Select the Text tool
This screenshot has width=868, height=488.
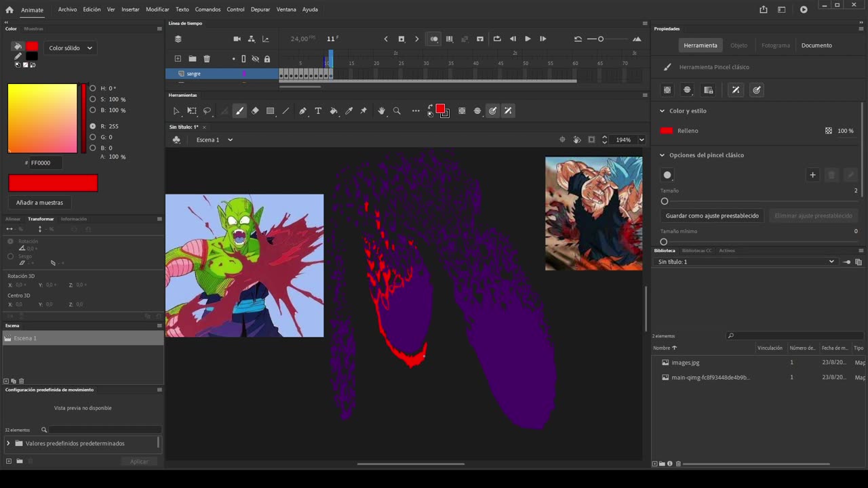click(x=318, y=110)
